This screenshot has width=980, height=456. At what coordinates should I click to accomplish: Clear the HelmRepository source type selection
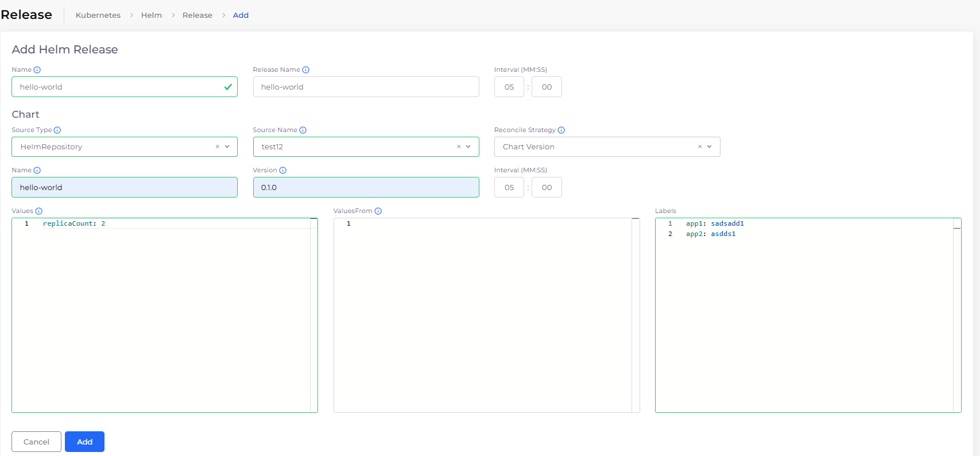tap(218, 147)
